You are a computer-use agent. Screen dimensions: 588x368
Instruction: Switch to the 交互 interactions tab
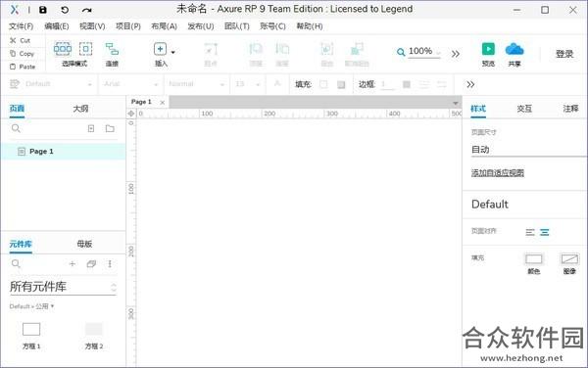[524, 109]
